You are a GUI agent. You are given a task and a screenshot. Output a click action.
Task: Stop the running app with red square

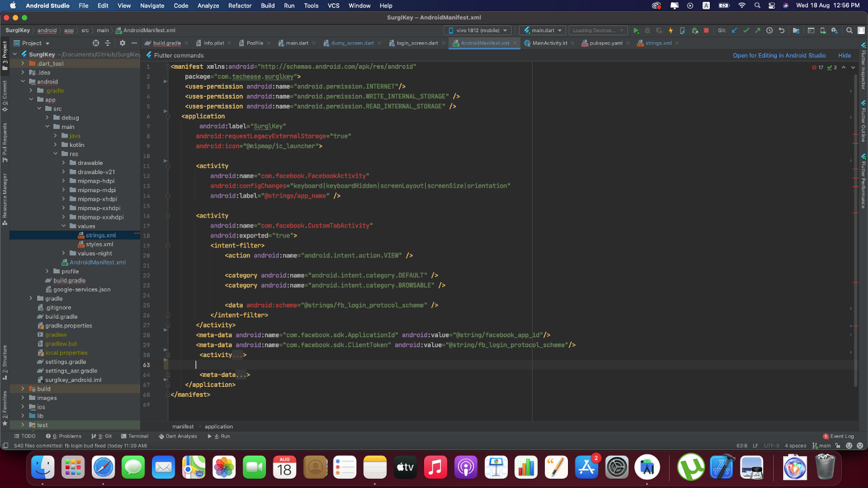tap(706, 30)
